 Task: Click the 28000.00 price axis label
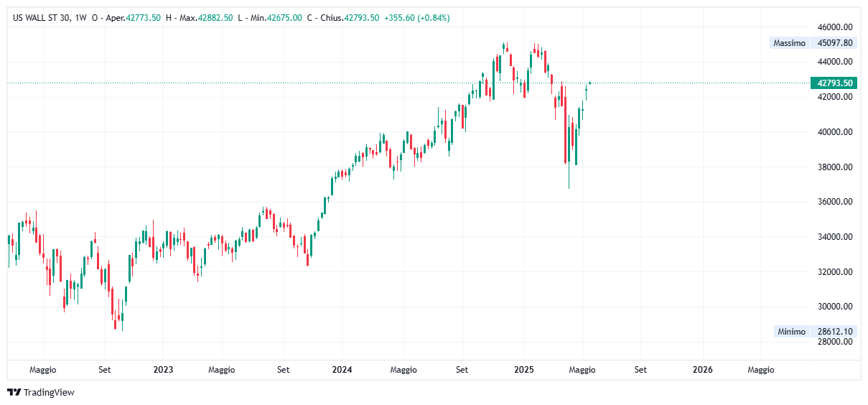[x=835, y=342]
